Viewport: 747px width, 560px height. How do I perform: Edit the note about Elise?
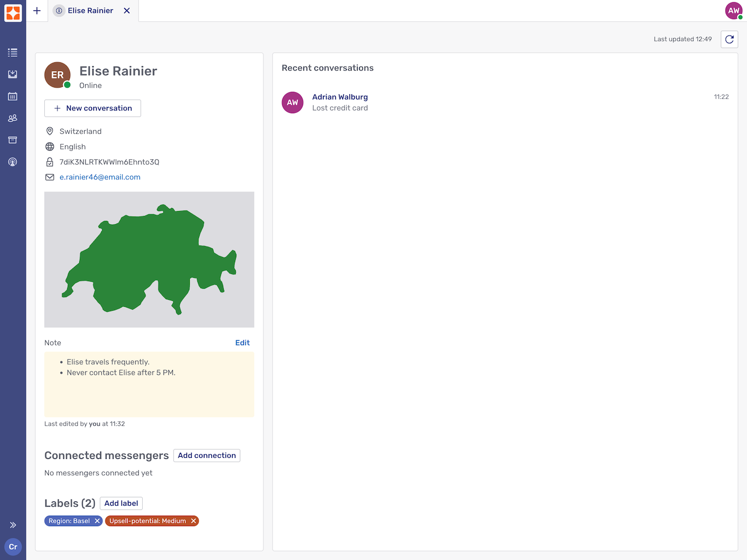pyautogui.click(x=242, y=342)
